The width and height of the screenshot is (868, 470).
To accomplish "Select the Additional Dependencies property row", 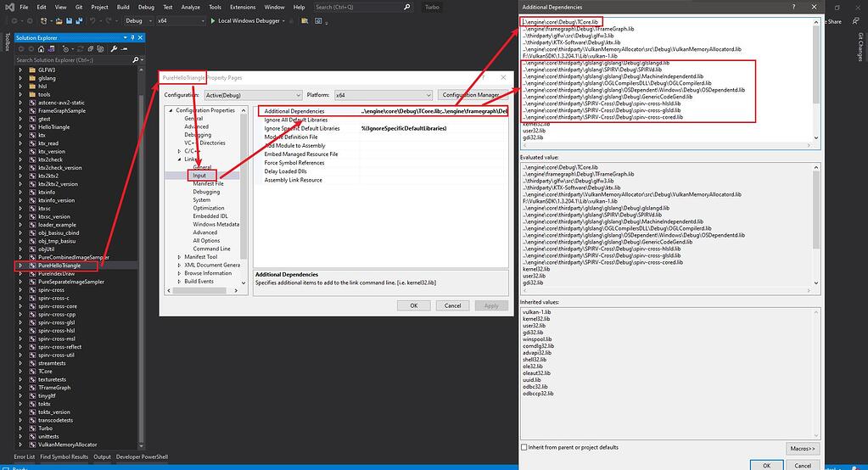I will [x=383, y=111].
